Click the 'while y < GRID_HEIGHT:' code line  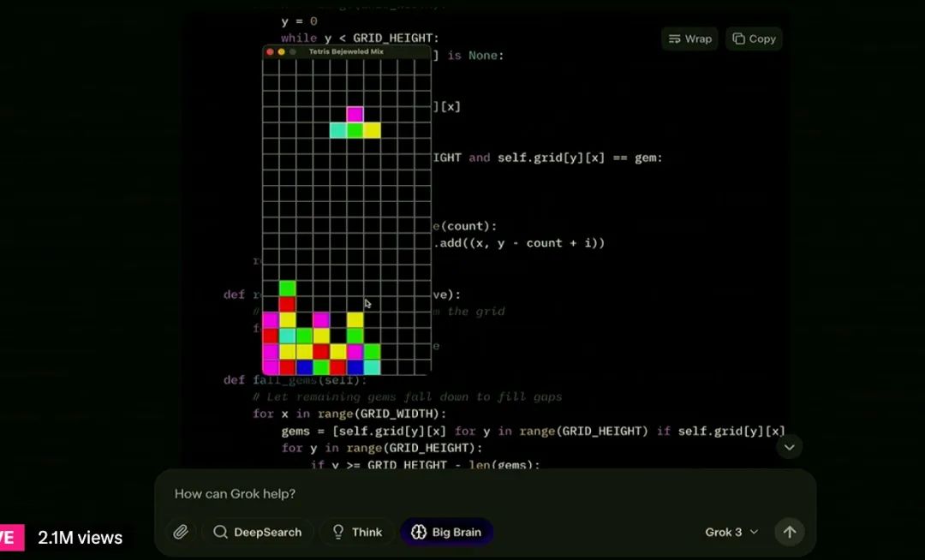point(360,39)
